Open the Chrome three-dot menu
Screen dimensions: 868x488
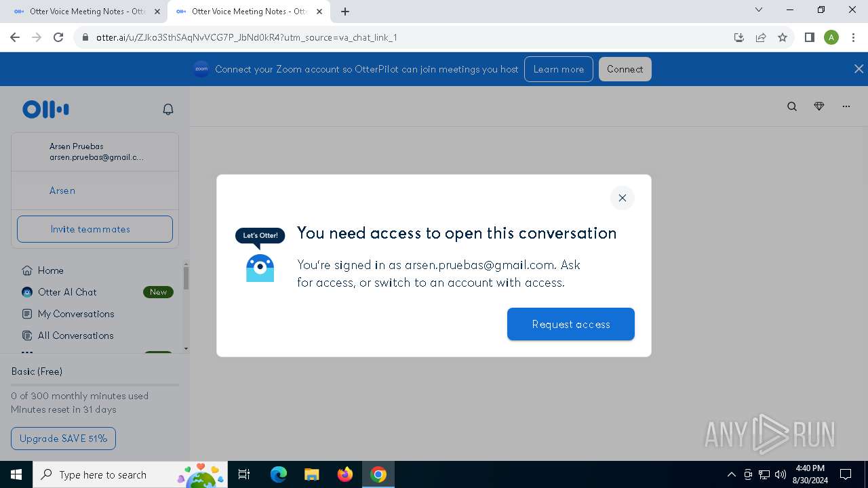pos(853,37)
